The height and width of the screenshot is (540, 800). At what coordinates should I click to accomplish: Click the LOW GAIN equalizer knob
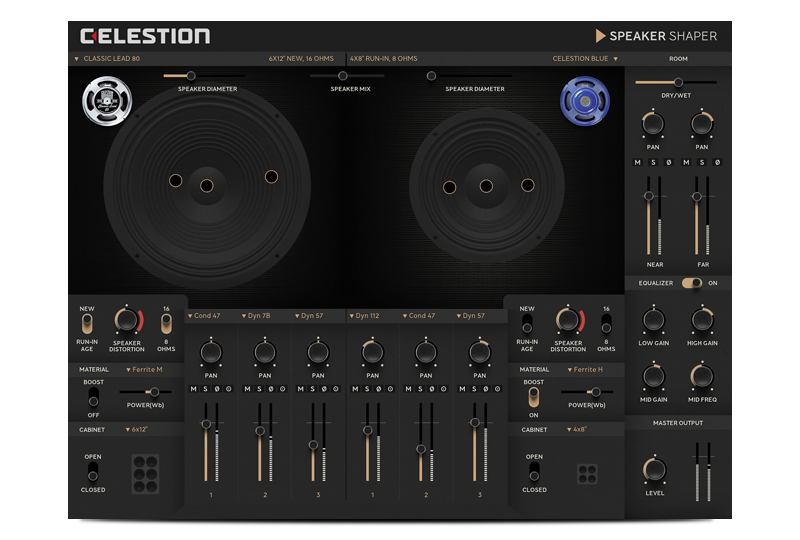click(x=654, y=320)
